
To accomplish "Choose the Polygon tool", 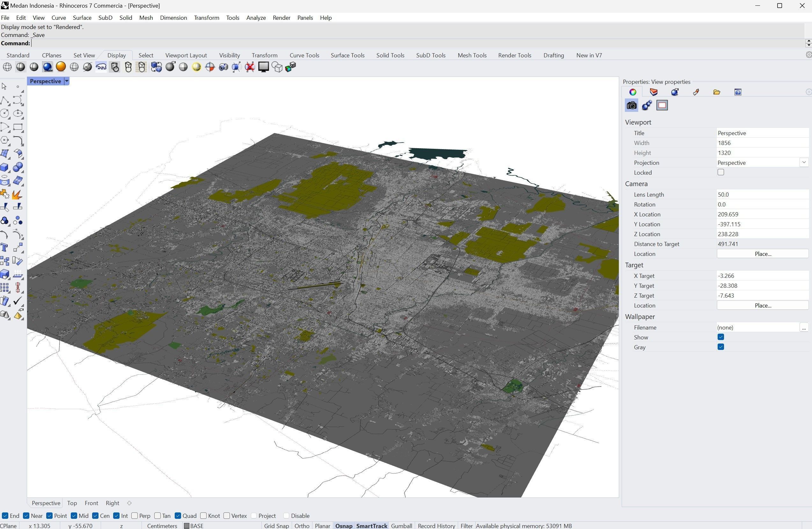I will tap(5, 140).
